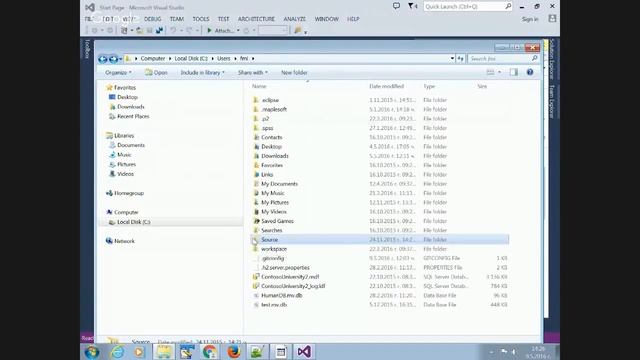Open the notifications flag icon

[x=412, y=6]
